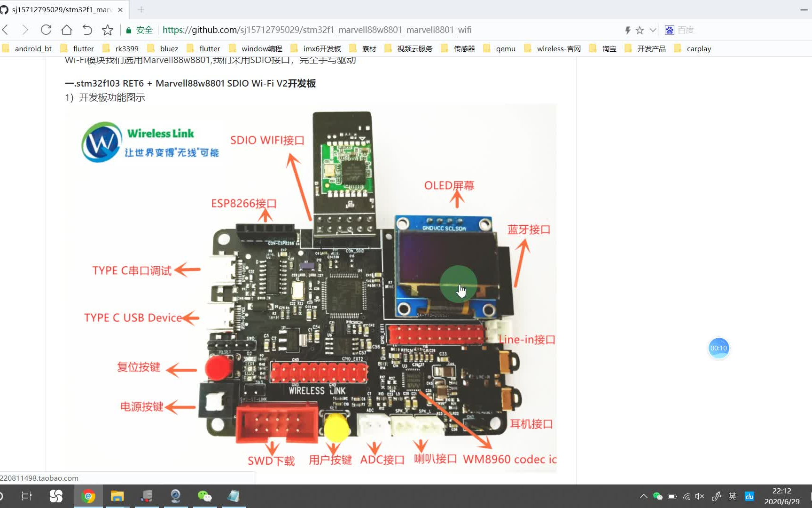Reload the current GitHub page
This screenshot has width=812, height=508.
click(x=46, y=30)
